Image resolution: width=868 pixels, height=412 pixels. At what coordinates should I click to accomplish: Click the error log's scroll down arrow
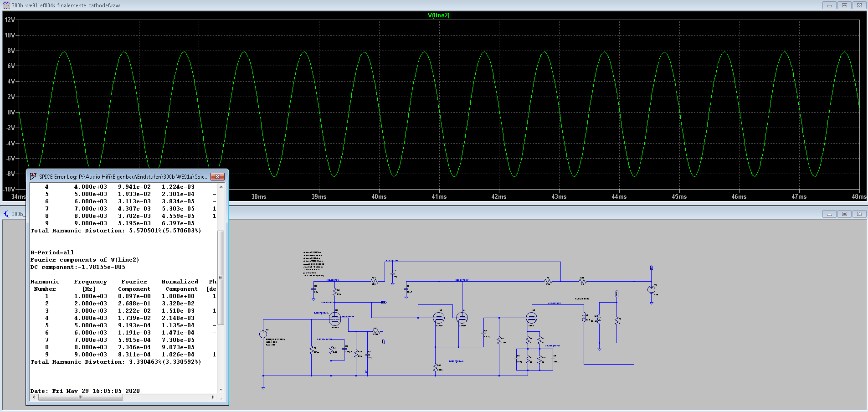221,390
